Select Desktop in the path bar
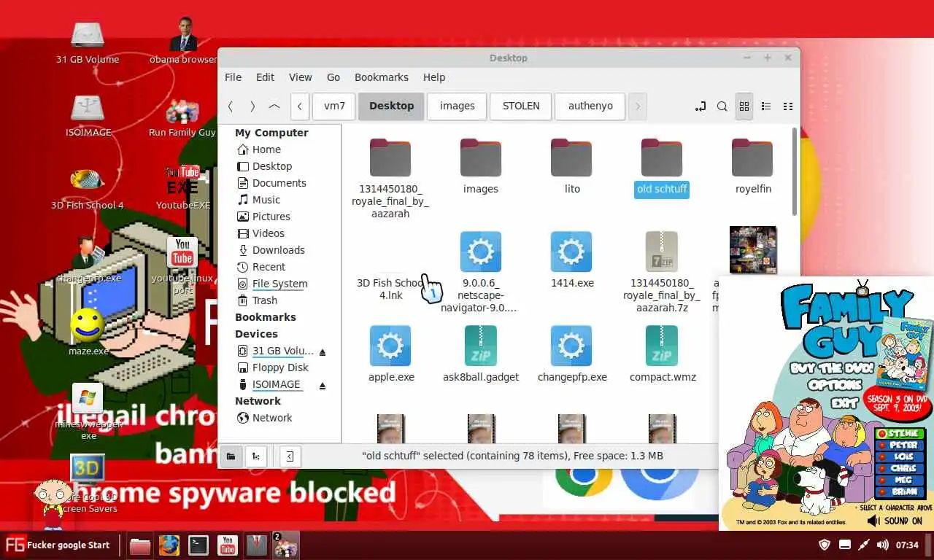 (391, 106)
